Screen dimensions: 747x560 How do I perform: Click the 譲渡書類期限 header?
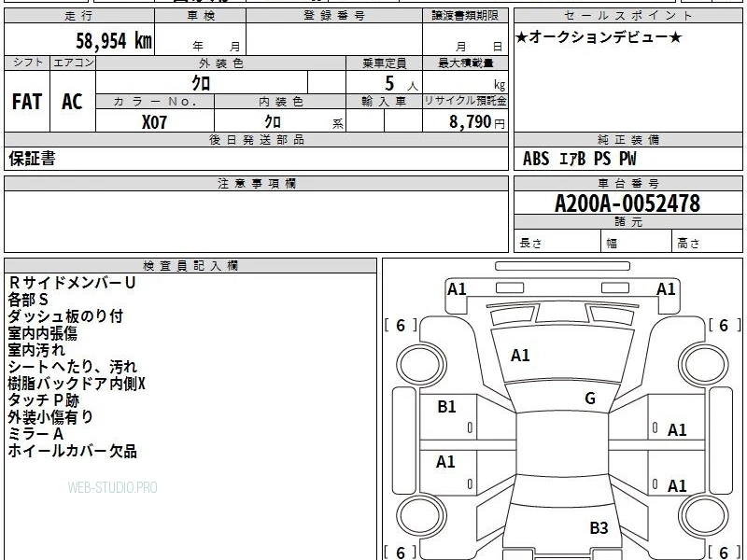(x=465, y=16)
